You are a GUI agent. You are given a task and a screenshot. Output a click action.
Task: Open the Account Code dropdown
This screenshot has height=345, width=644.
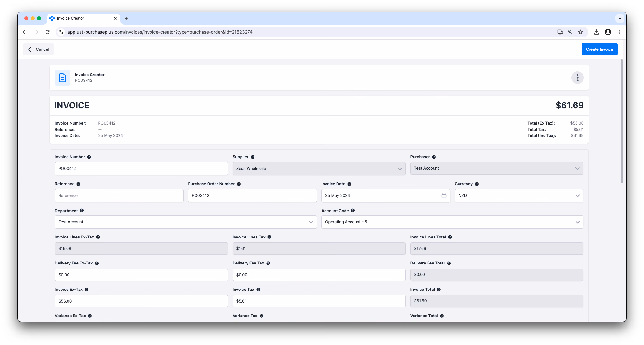pyautogui.click(x=452, y=222)
